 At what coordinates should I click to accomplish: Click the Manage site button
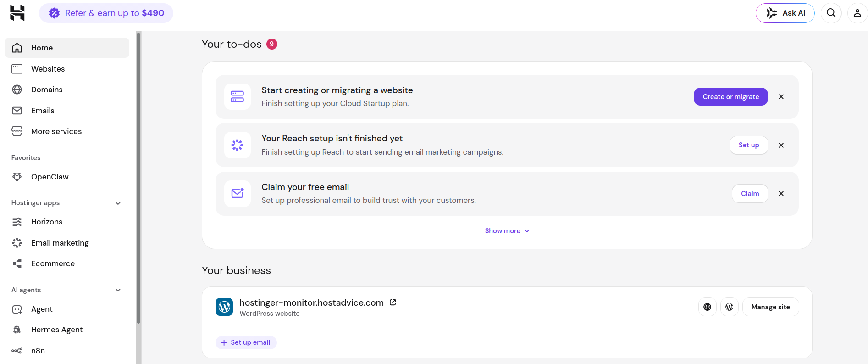tap(770, 307)
